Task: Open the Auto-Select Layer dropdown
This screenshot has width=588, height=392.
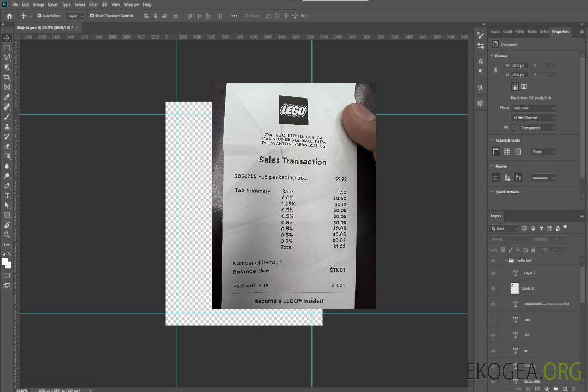Action: (75, 16)
